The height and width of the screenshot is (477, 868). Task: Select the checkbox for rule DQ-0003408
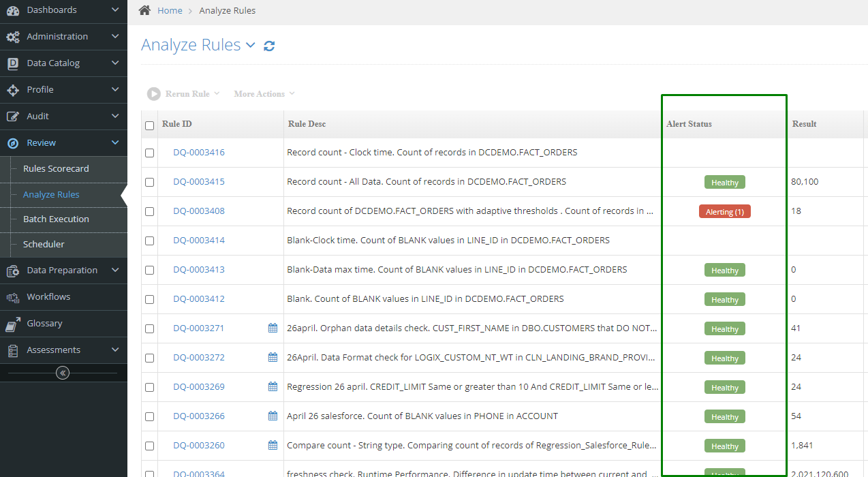(150, 212)
